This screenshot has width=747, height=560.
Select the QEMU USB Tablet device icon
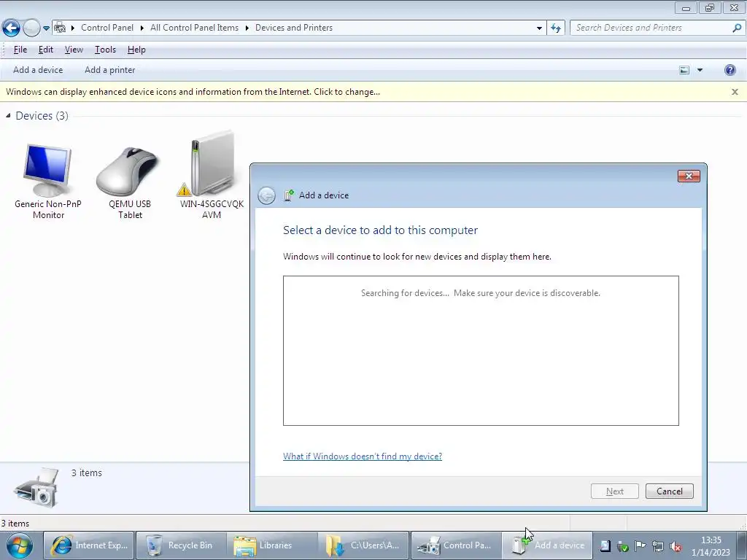pos(128,171)
